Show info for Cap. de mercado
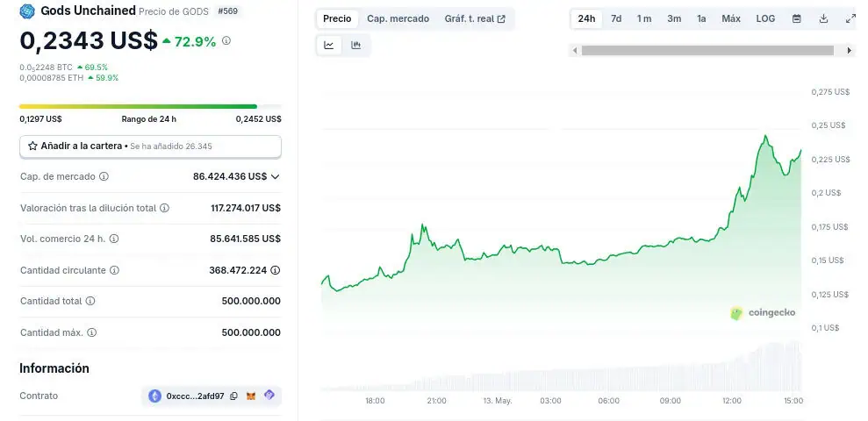 pyautogui.click(x=104, y=176)
